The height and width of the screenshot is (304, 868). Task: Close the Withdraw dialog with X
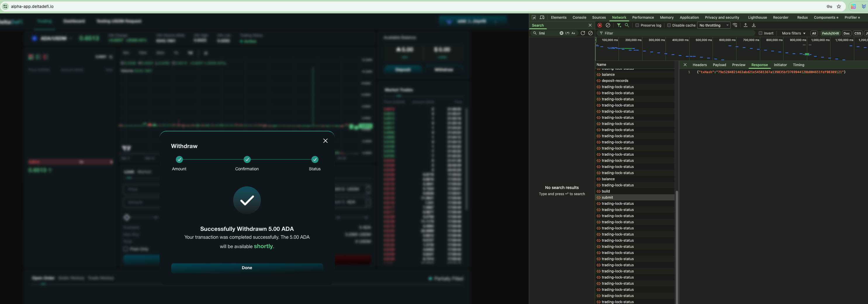click(x=325, y=141)
